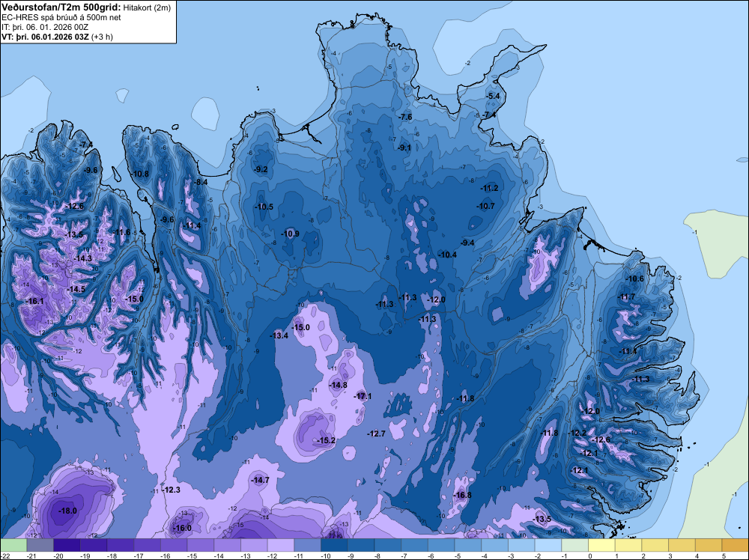
Task: Click the -12.3 temperature reading
Action: coord(172,490)
